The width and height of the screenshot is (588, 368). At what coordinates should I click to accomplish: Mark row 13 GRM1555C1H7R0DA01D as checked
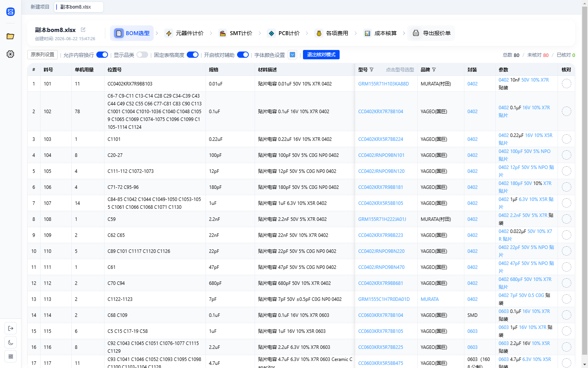[x=566, y=299]
